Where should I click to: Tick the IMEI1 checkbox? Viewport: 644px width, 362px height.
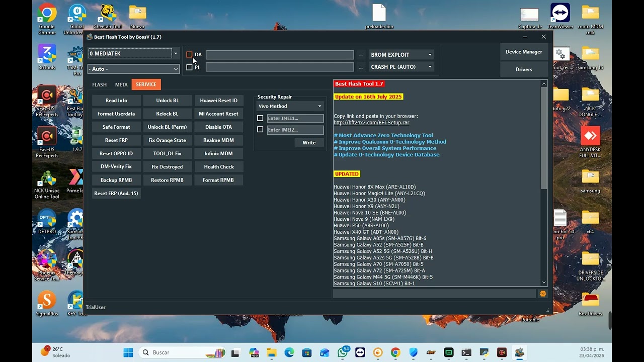(x=260, y=118)
